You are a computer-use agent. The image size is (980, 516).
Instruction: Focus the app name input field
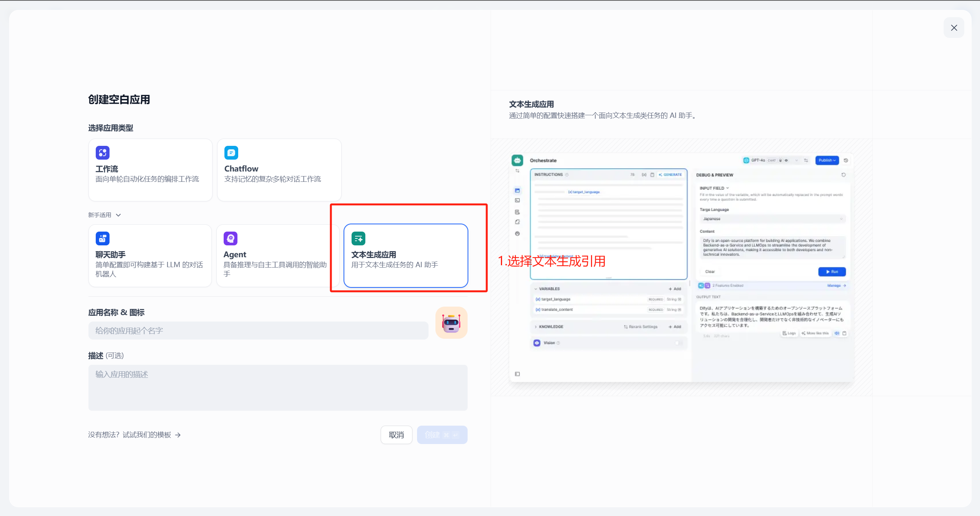click(258, 331)
